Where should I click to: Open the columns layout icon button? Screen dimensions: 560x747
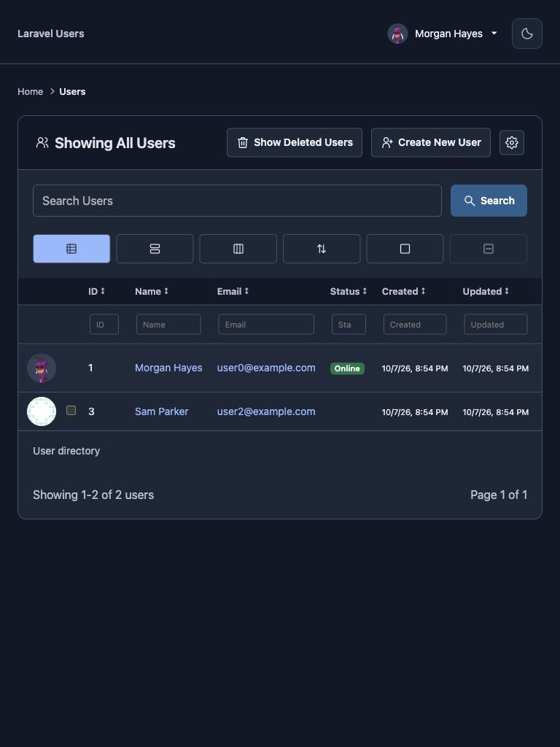point(238,249)
